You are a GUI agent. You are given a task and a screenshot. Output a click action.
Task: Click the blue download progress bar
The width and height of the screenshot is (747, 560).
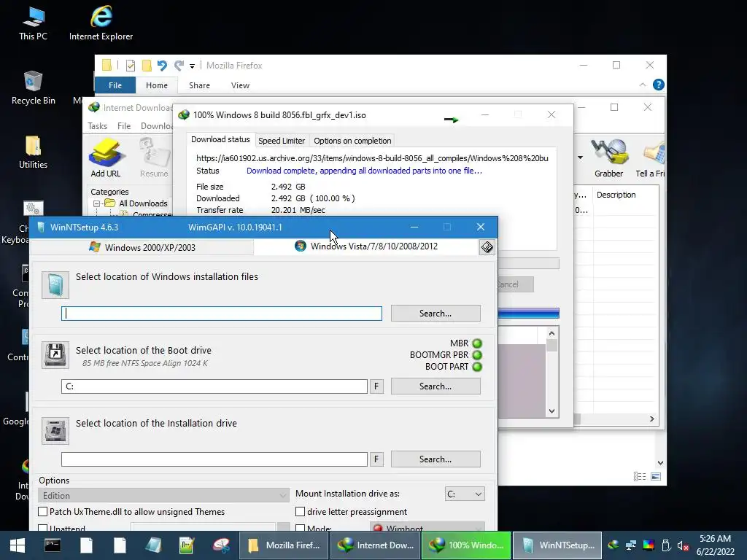point(528,313)
